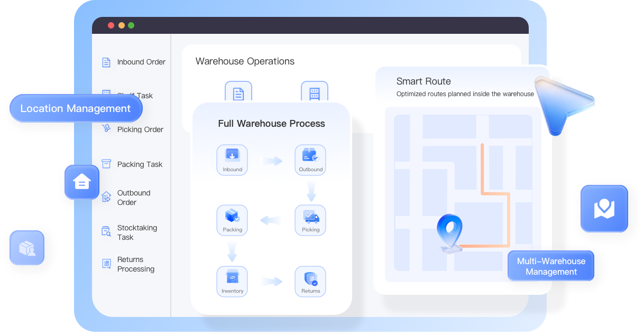Screen dimensions: 644x336
Task: Click the blue map location pin
Action: tap(449, 233)
